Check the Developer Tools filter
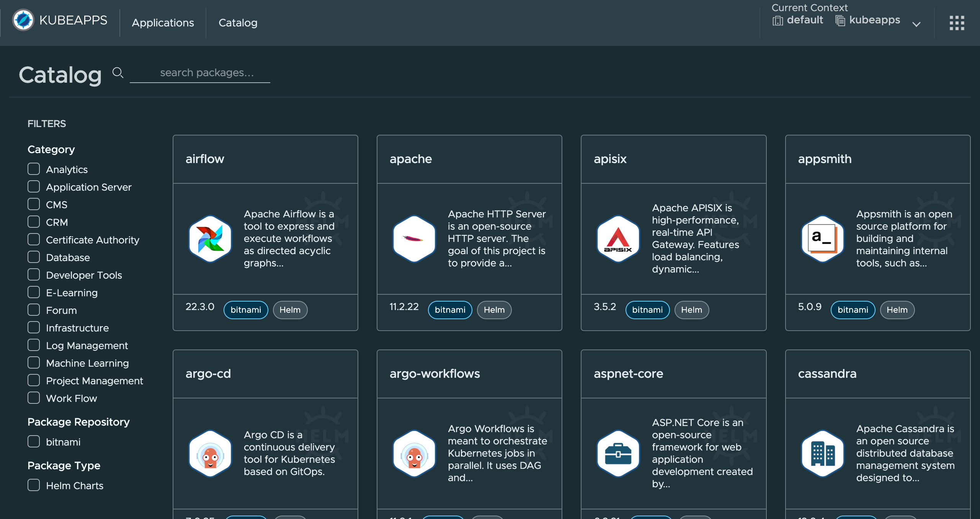This screenshot has width=980, height=519. [x=34, y=274]
